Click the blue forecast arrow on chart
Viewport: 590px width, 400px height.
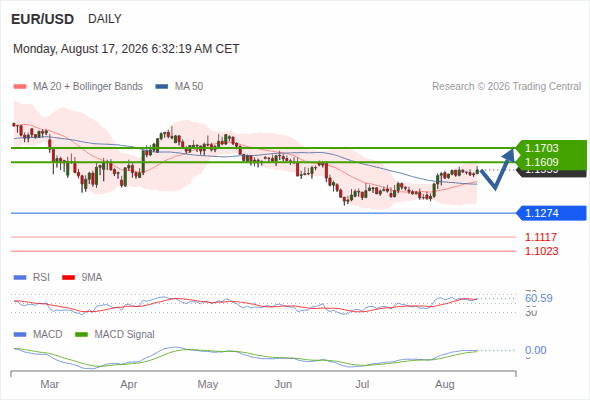(497, 169)
